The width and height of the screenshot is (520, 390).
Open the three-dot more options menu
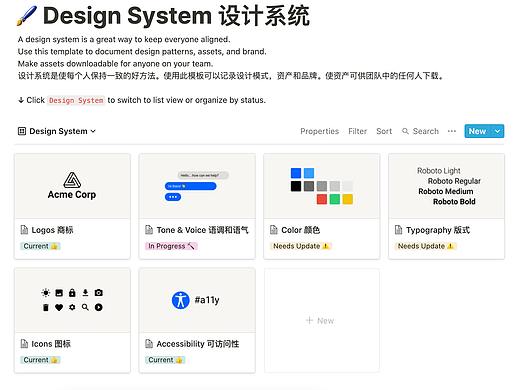tap(452, 131)
